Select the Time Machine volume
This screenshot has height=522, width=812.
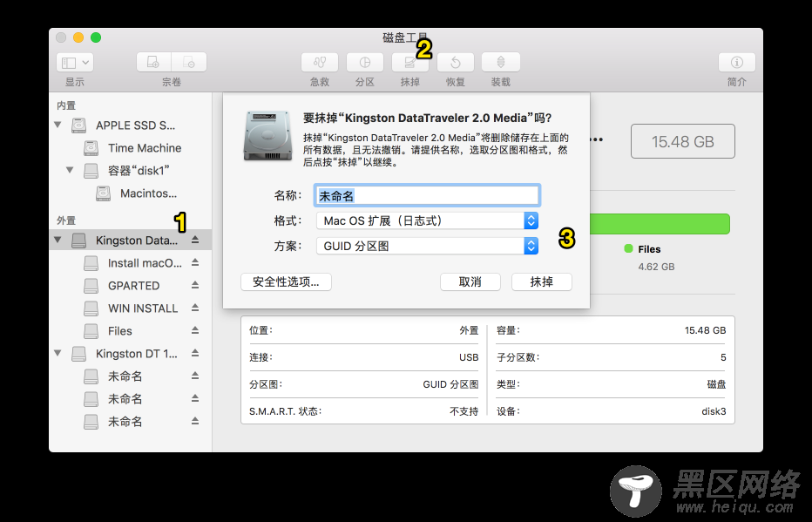pyautogui.click(x=145, y=148)
